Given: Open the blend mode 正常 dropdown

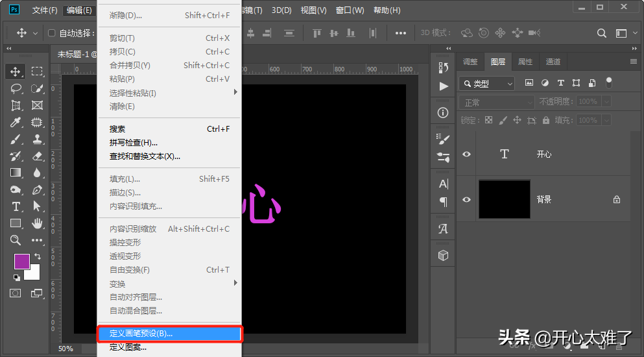Looking at the screenshot, I should [x=497, y=102].
